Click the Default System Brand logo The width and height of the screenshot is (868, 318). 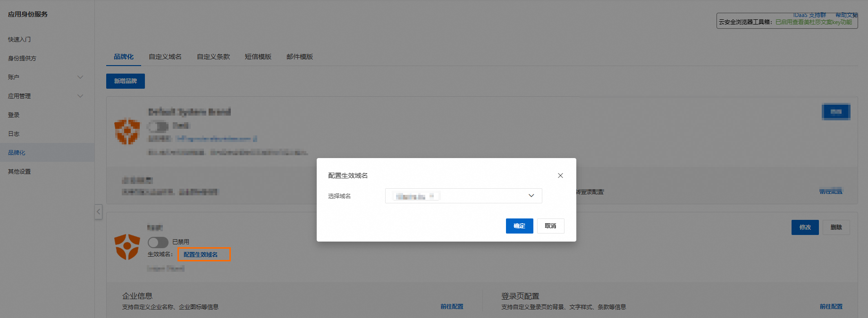coord(127,131)
